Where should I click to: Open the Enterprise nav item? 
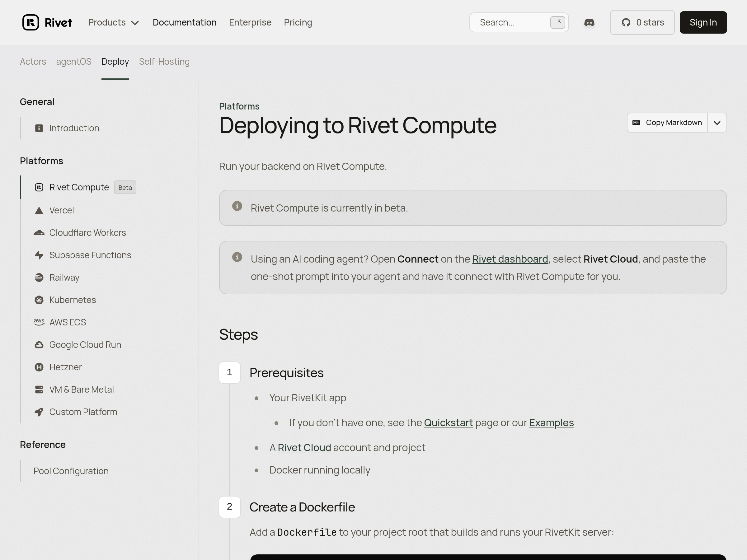250,22
